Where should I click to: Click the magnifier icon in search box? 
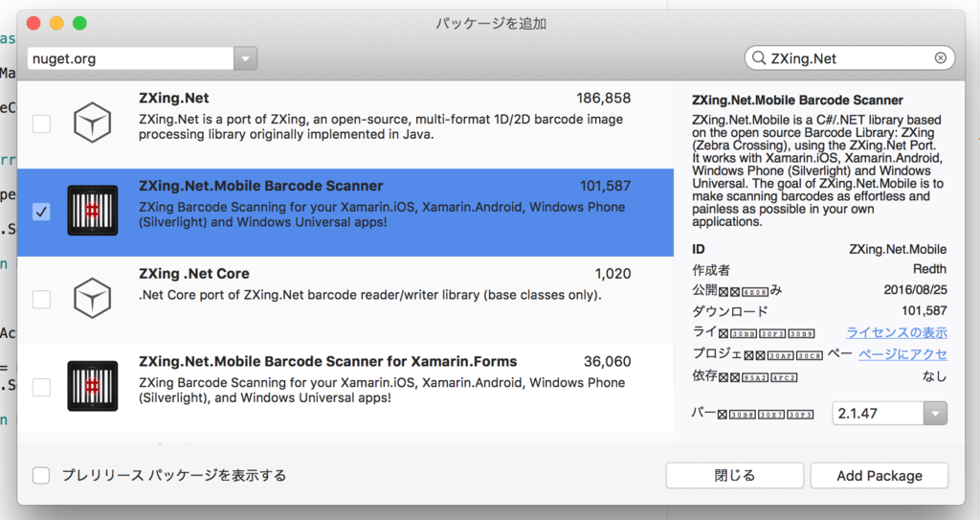coord(759,58)
